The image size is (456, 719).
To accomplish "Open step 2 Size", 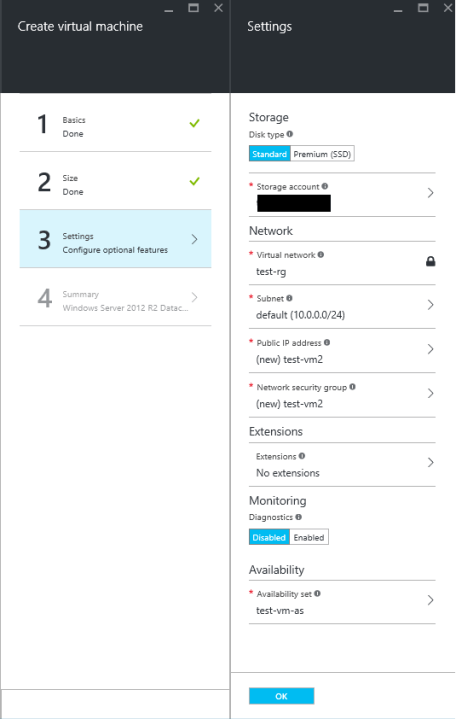I will click(x=115, y=181).
